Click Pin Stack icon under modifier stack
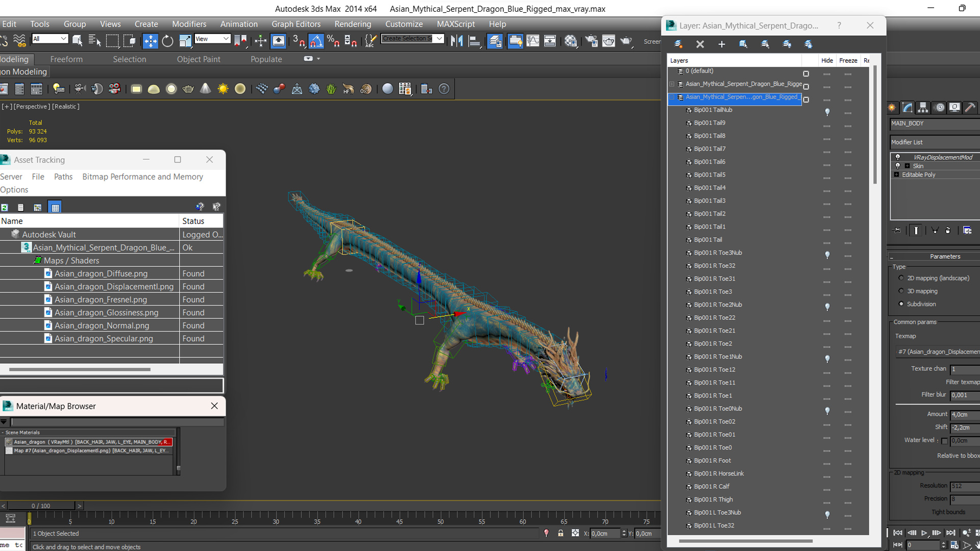The width and height of the screenshot is (980, 551). click(x=897, y=230)
